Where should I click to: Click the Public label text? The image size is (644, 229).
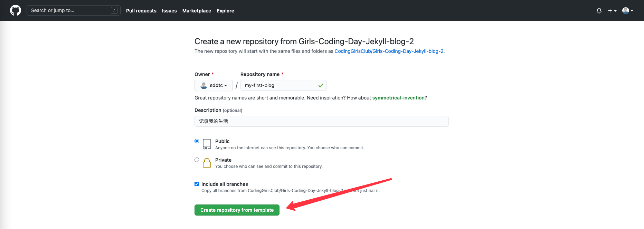222,141
